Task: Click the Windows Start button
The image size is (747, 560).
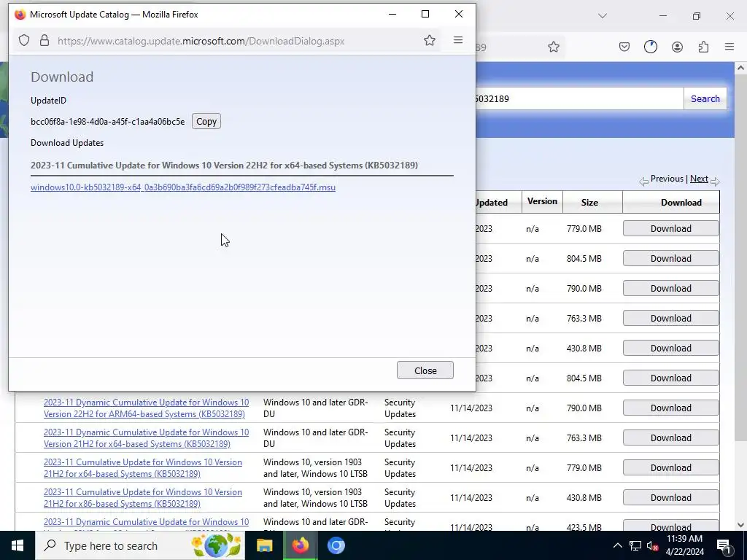Action: point(18,545)
